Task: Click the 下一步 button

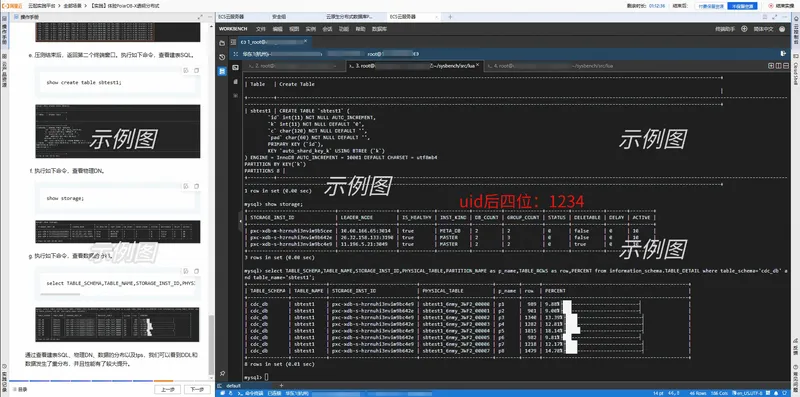Action: pos(197,389)
